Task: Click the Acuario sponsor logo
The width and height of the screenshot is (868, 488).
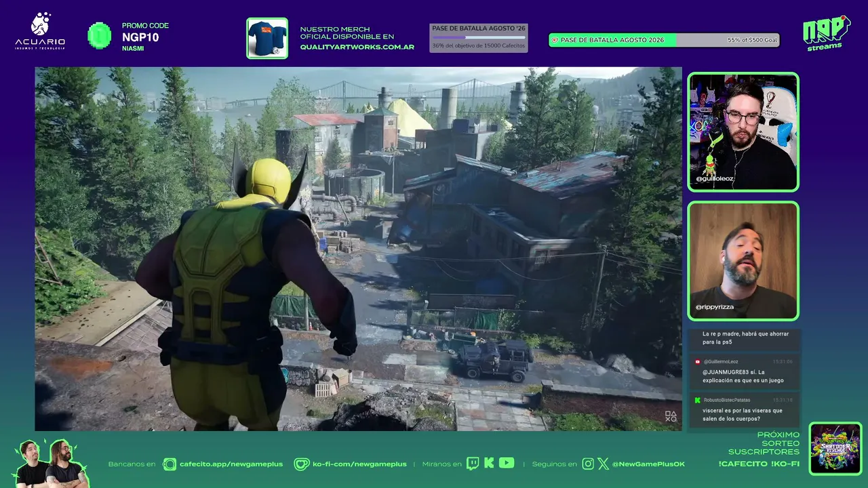Action: [x=40, y=31]
